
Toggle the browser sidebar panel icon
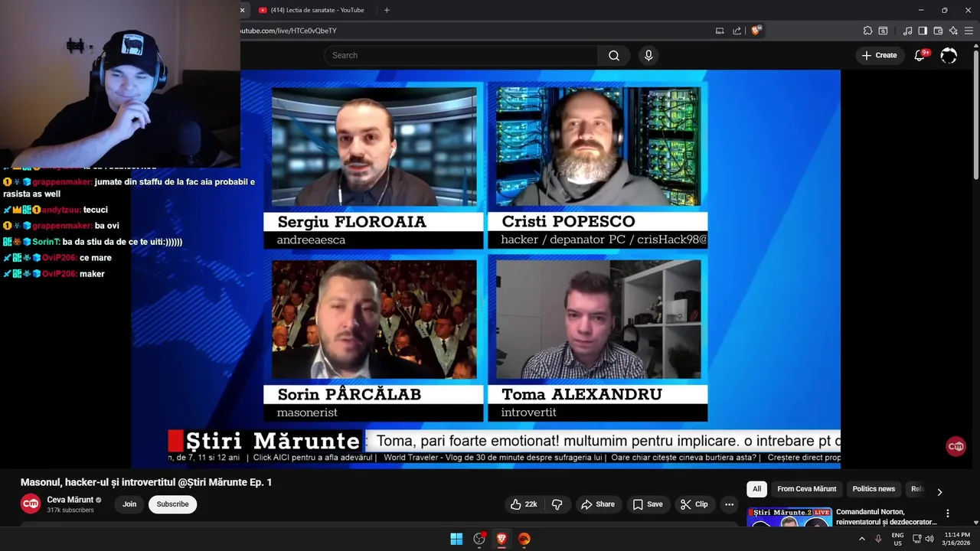click(x=923, y=31)
